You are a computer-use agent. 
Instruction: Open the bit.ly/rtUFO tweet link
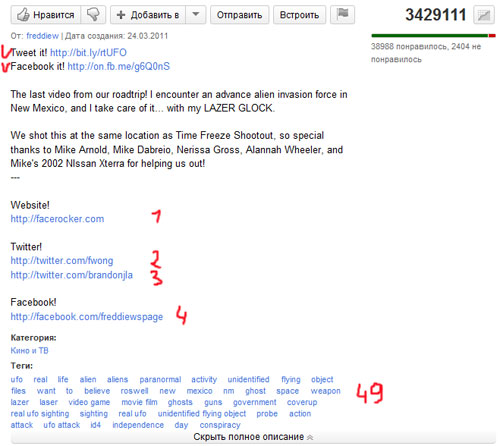[x=88, y=53]
